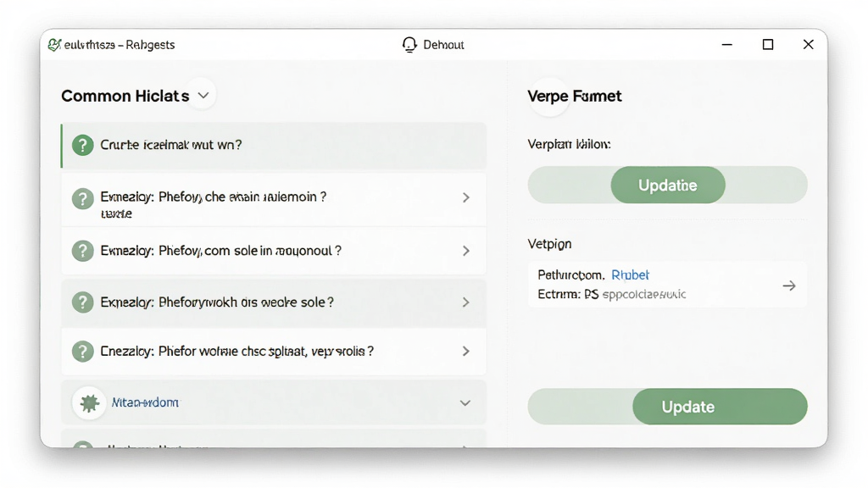Viewport: 868px width, 488px height.
Task: Select the 'dis weoke sole' question row
Action: (274, 302)
